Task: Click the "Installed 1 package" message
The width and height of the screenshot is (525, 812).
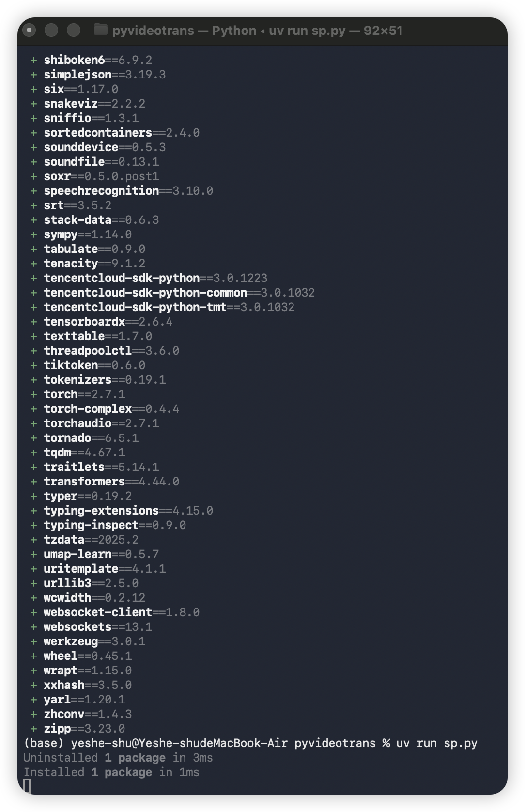Action: pos(88,772)
